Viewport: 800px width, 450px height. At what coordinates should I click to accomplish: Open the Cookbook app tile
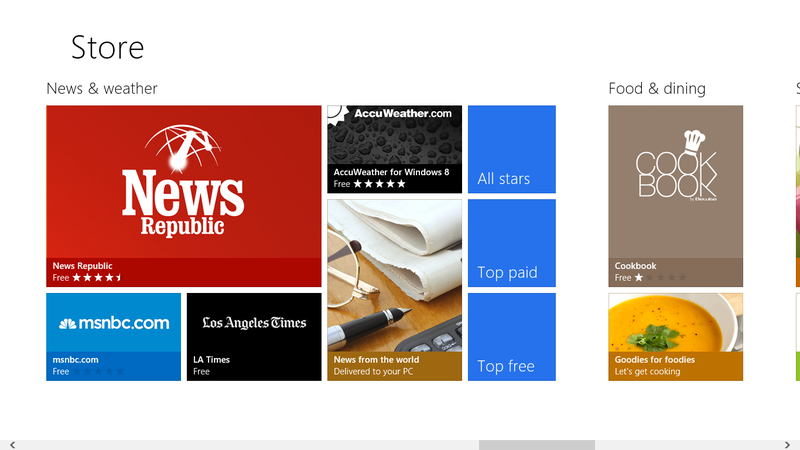tap(676, 196)
